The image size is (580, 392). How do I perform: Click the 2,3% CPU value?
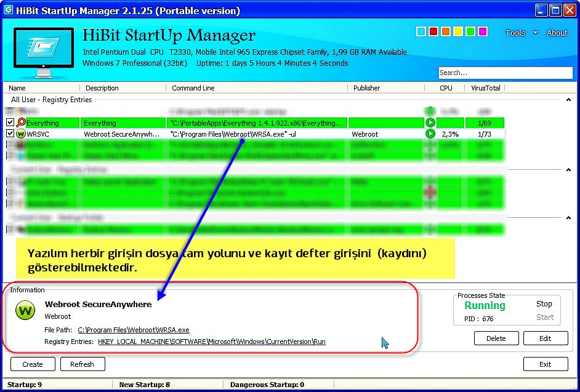[450, 134]
